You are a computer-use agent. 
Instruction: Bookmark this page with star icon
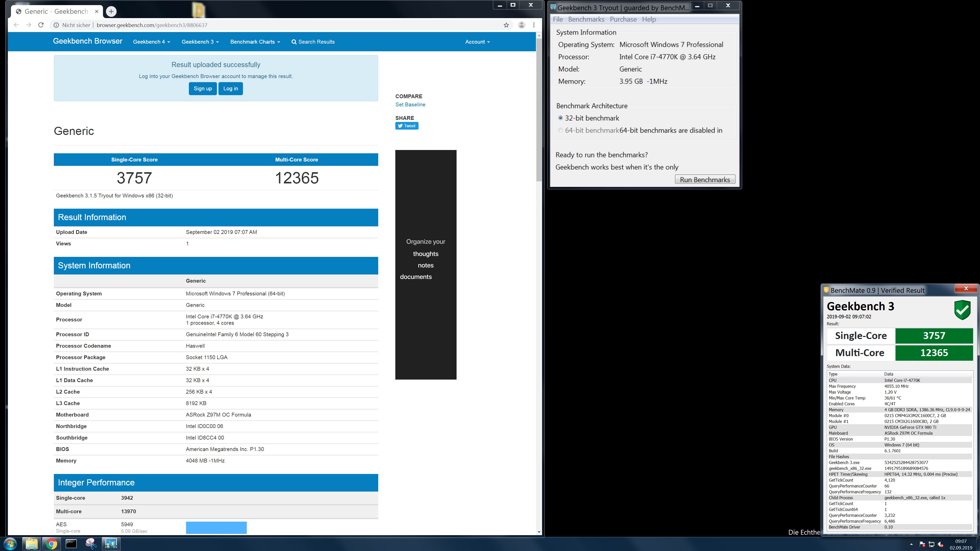click(x=506, y=25)
